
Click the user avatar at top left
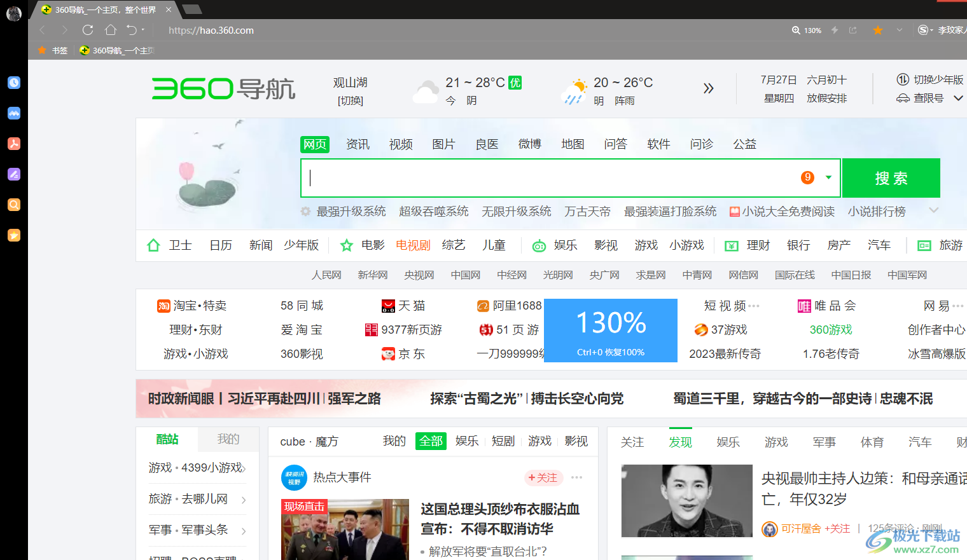14,13
